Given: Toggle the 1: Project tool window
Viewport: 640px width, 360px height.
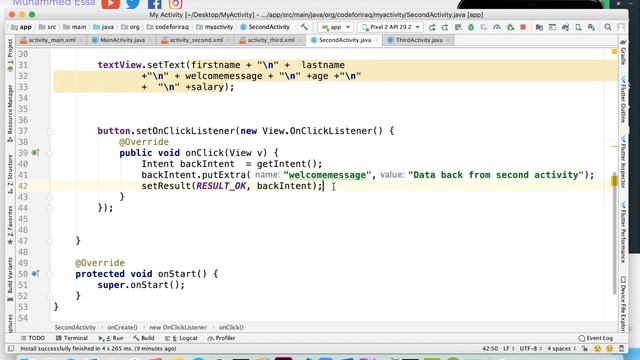Looking at the screenshot, I should coord(10,55).
